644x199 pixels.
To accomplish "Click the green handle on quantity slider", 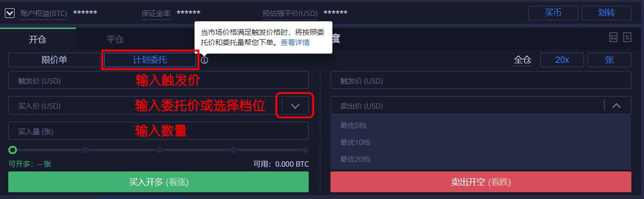I will [x=13, y=150].
